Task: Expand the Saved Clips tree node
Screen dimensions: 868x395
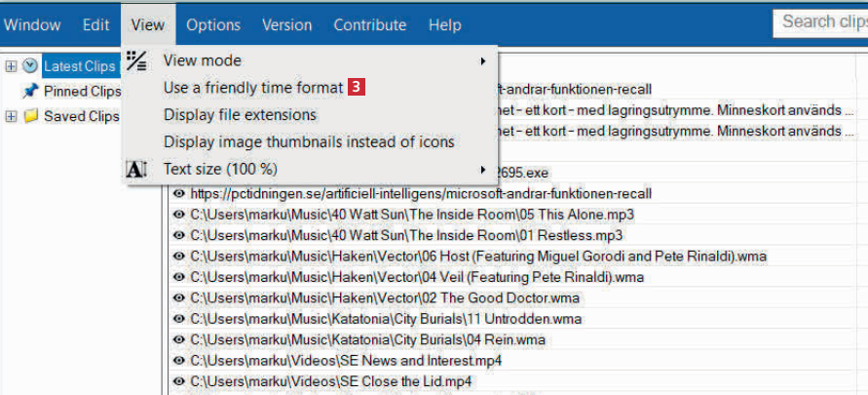Action: 11,117
